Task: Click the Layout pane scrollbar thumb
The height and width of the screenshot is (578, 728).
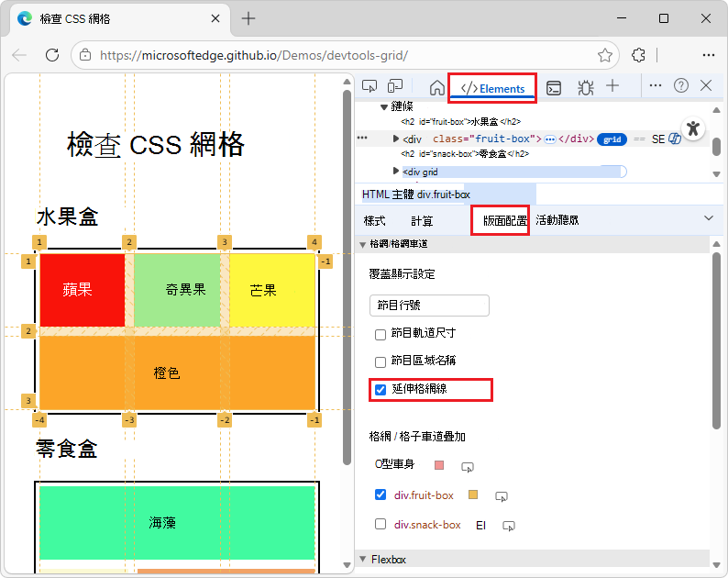Action: click(716, 340)
